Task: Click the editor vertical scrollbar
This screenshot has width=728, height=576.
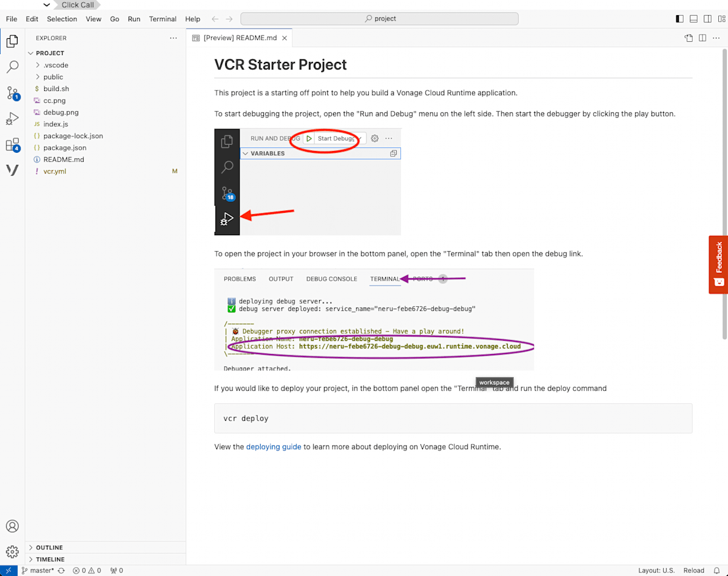Action: coord(725,194)
